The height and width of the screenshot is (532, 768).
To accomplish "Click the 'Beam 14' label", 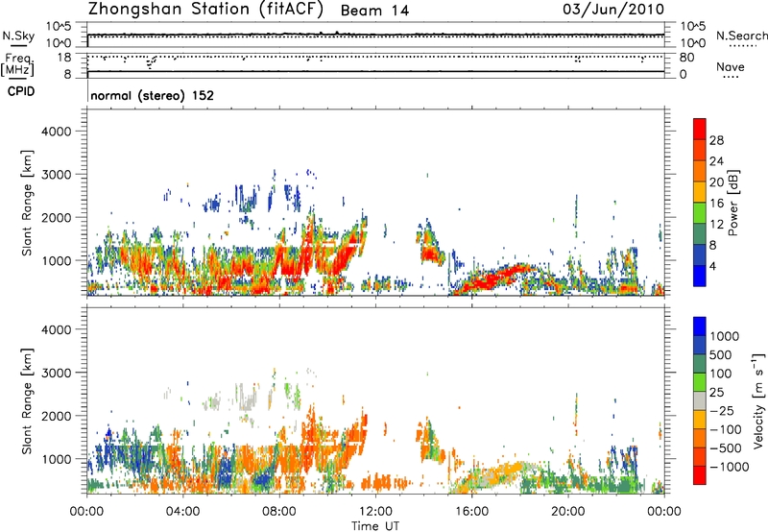I will (374, 11).
